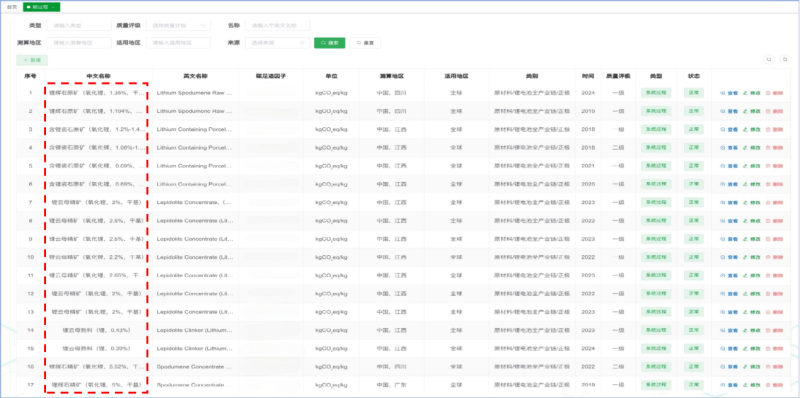This screenshot has width=800, height=398.
Task: View row 17 entry details
Action: click(729, 385)
